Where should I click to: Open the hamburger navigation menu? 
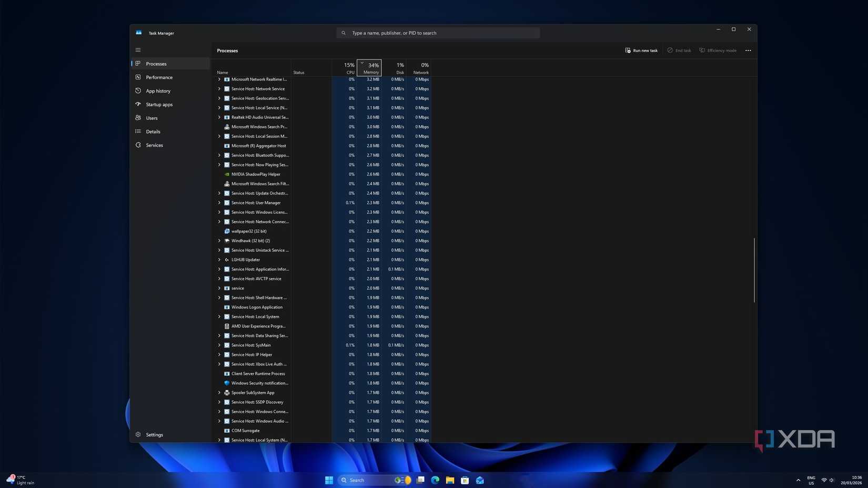138,49
